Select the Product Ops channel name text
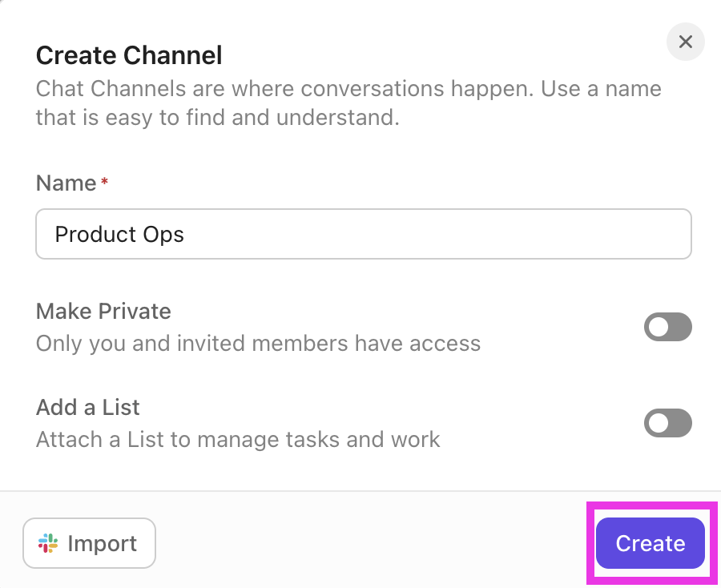This screenshot has width=721, height=588. 119,234
